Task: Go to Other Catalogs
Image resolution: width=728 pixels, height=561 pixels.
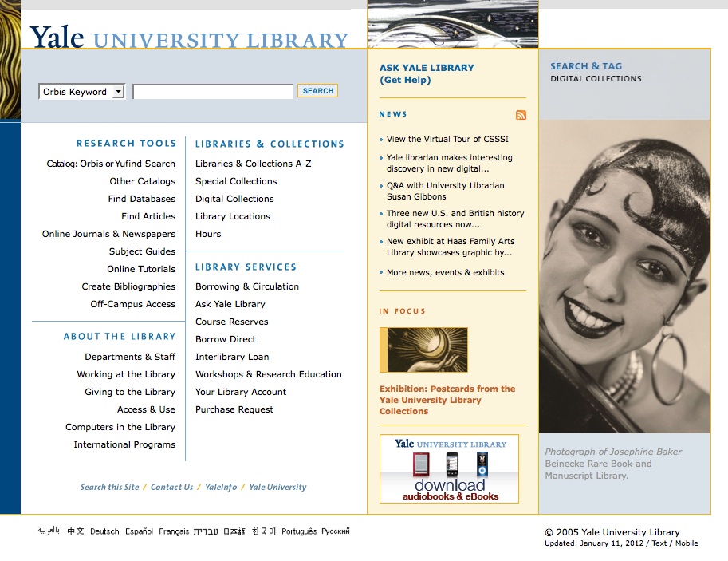Action: pyautogui.click(x=143, y=181)
